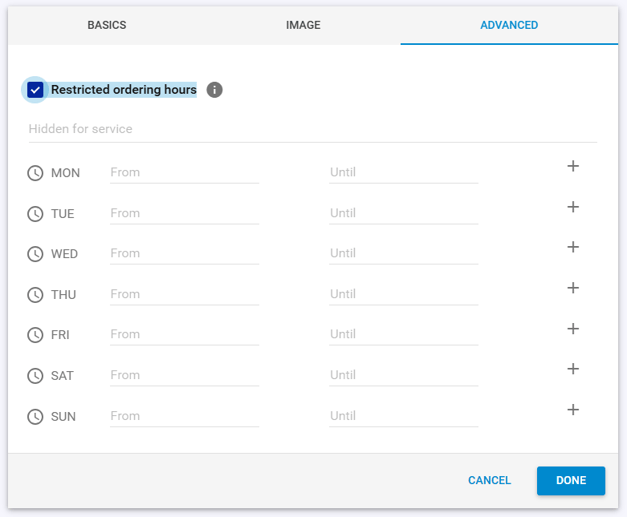Add a time slot for SAT

pos(573,369)
